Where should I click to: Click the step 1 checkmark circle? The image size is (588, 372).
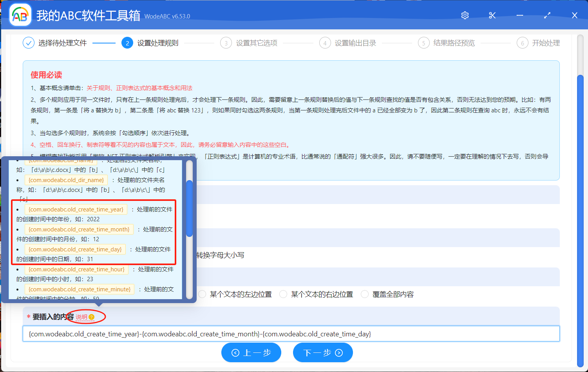pyautogui.click(x=29, y=43)
